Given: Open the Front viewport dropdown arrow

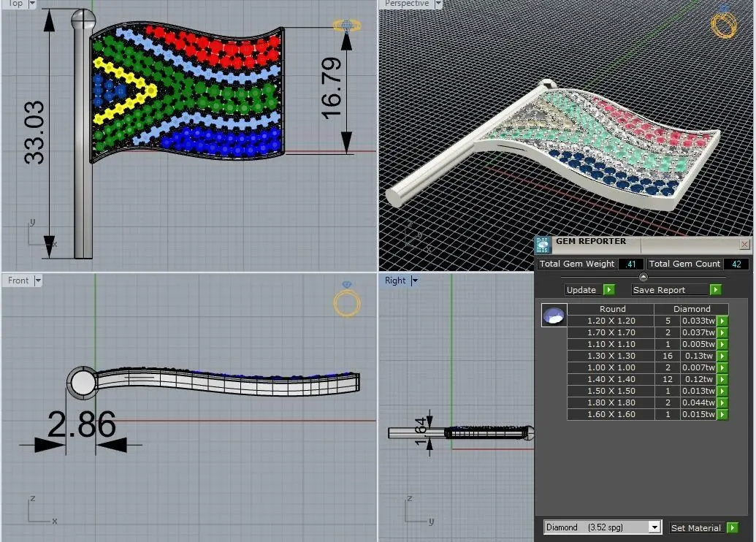Looking at the screenshot, I should pos(38,280).
